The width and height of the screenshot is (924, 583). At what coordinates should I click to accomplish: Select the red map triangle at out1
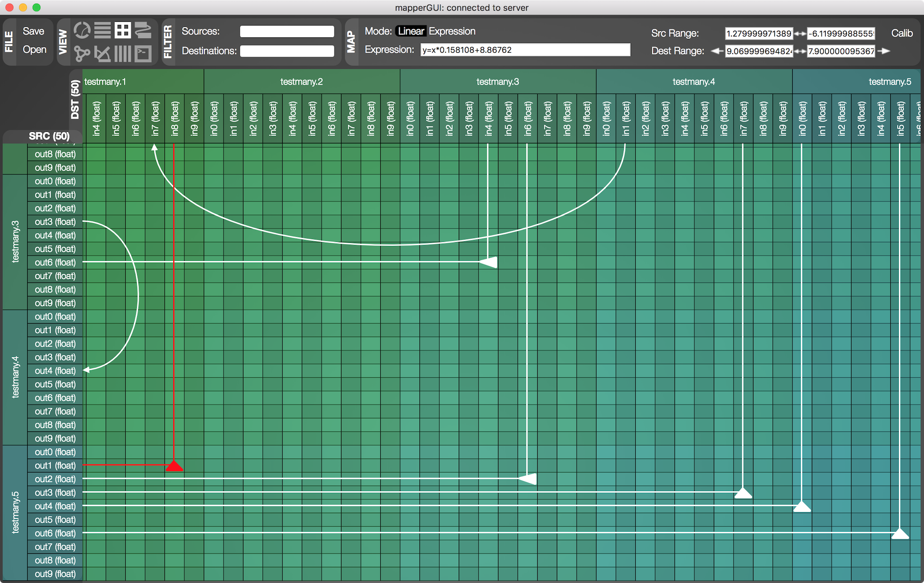tap(174, 466)
